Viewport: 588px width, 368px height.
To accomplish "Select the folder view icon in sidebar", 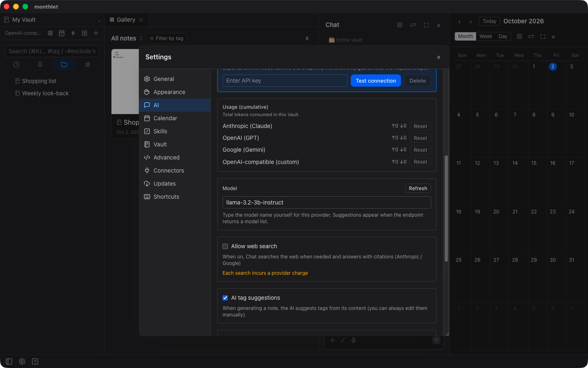I will (64, 65).
